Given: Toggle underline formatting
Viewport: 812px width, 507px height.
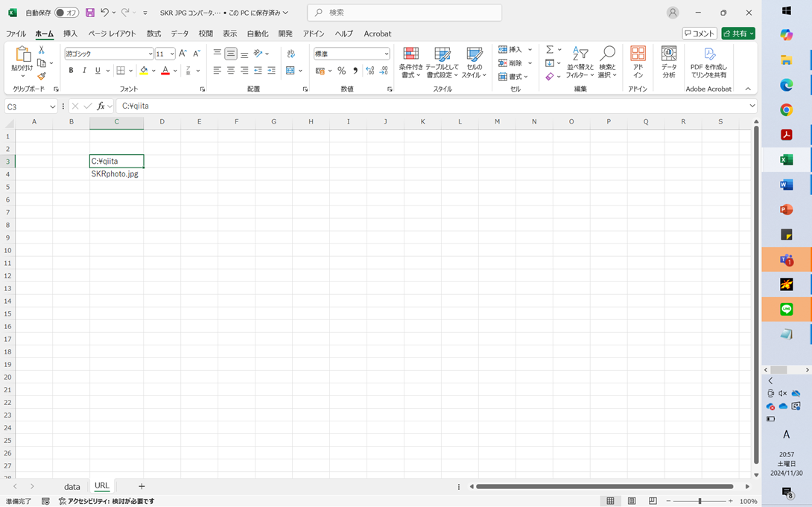Looking at the screenshot, I should (x=98, y=71).
